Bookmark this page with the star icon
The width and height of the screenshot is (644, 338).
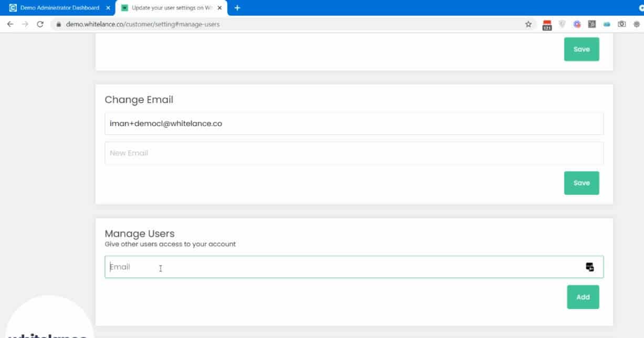[x=529, y=24]
